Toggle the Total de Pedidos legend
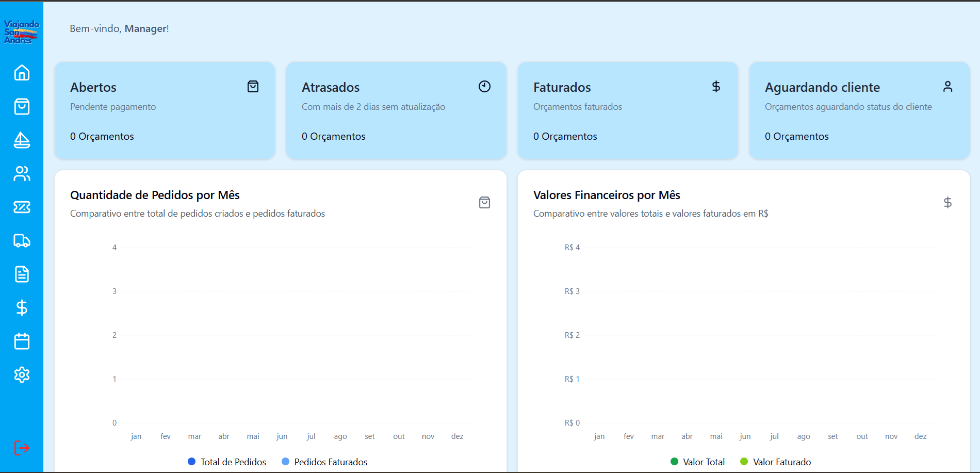Viewport: 980px width, 473px height. click(233, 462)
